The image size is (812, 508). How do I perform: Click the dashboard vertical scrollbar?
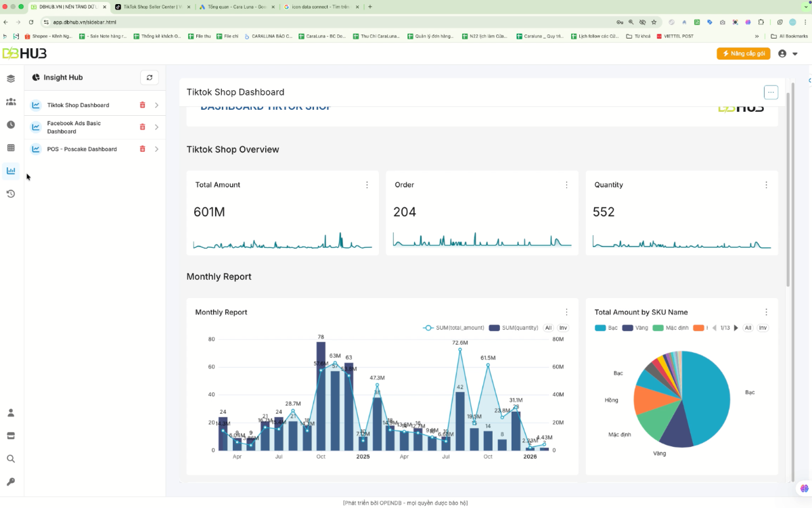click(787, 190)
